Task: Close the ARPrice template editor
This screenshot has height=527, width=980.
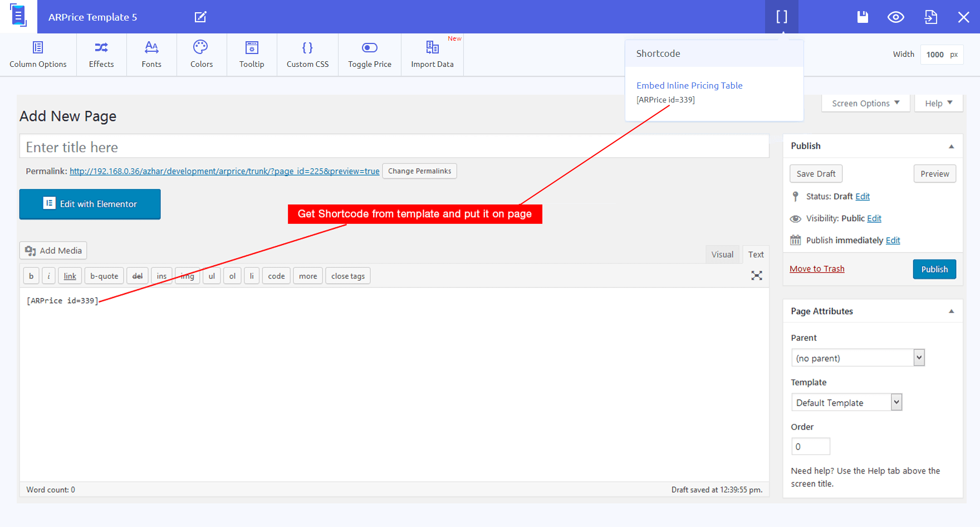Action: coord(963,17)
